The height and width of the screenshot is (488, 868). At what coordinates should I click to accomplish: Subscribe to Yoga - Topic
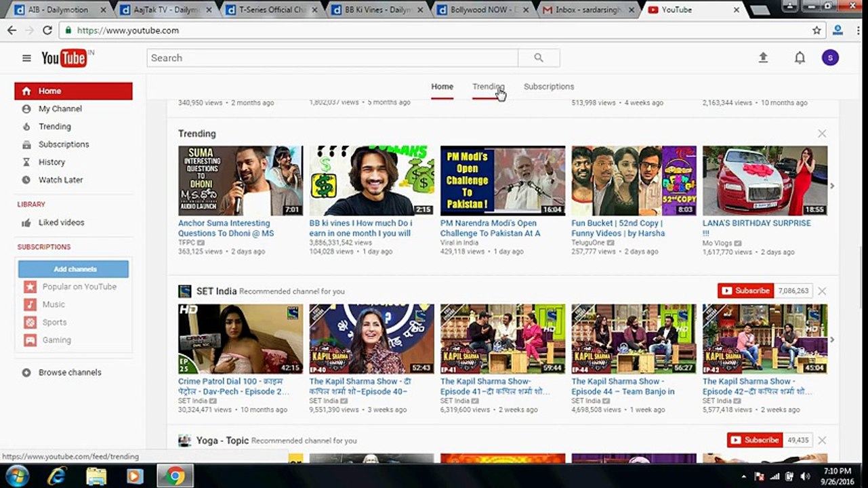754,440
